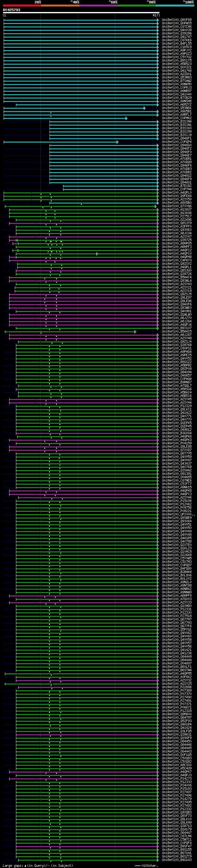The height and width of the screenshot is (868, 197).
Task: Select the UniRef100_B6SZT9 label
Action: [x=177, y=856]
